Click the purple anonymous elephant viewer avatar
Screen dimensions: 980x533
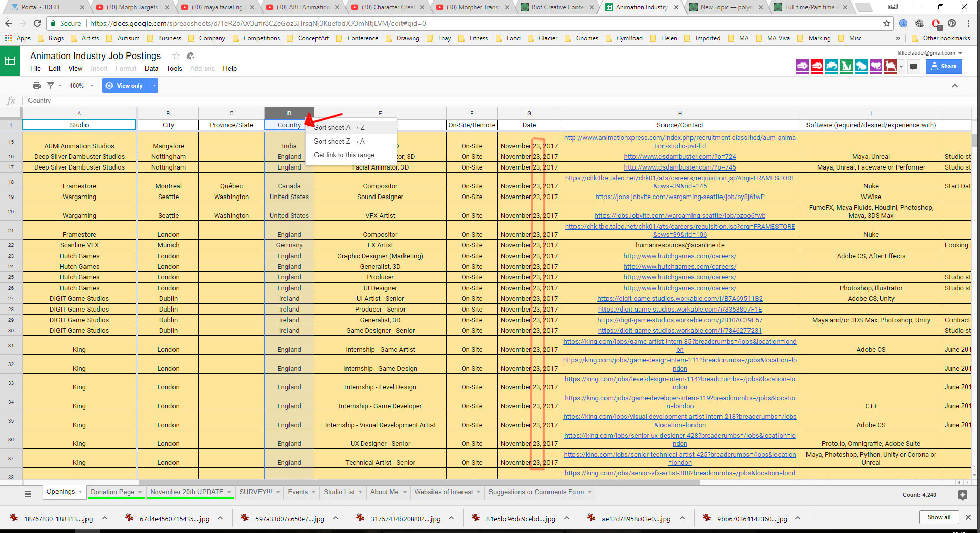876,66
